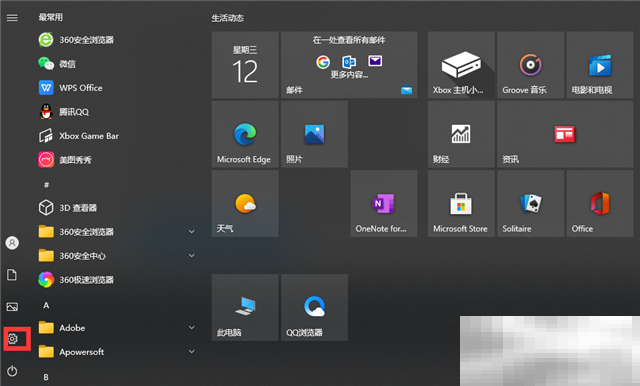Open the Pictures sidebar icon
Screen dimensions: 640x386
point(12,306)
